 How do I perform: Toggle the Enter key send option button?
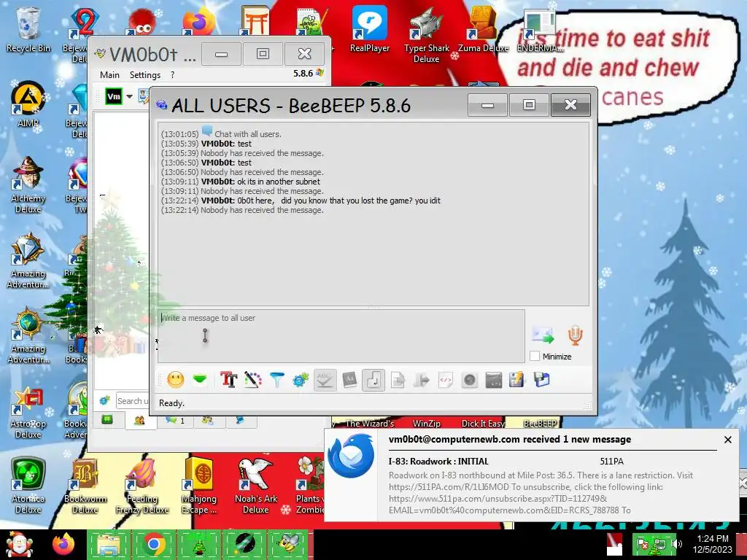[x=373, y=379]
